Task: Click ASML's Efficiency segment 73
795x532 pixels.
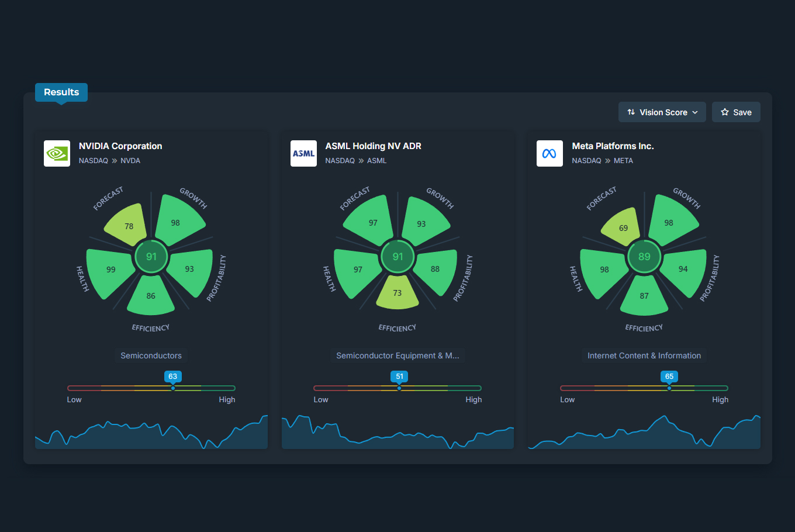Action: 397,292
